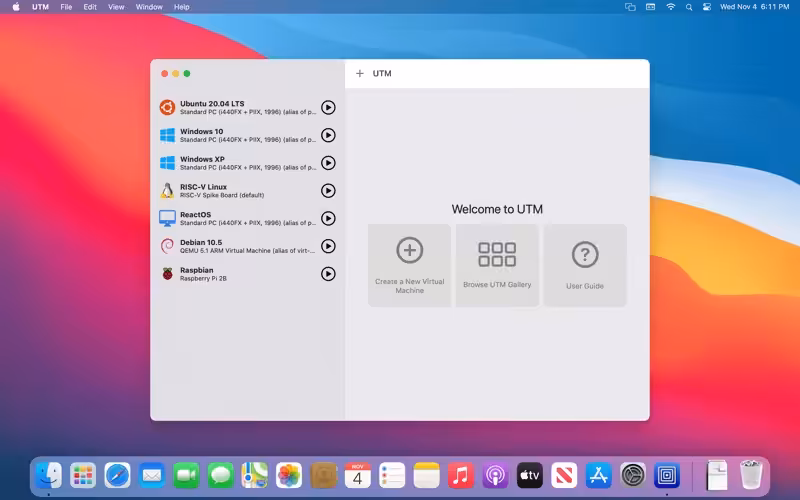Click 'Raspberry Pi 2B' subtitle text
The width and height of the screenshot is (800, 500).
(203, 279)
